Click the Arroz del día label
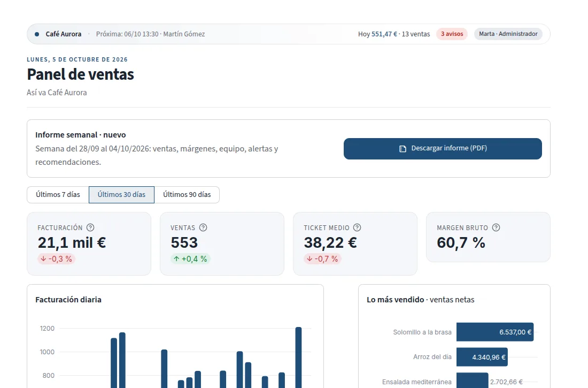Viewport: 588px width, 388px height. [x=432, y=357]
